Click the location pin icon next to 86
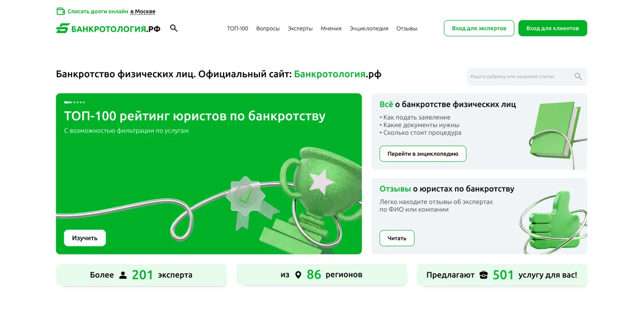Screen dimensions: 644x315 pyautogui.click(x=298, y=275)
